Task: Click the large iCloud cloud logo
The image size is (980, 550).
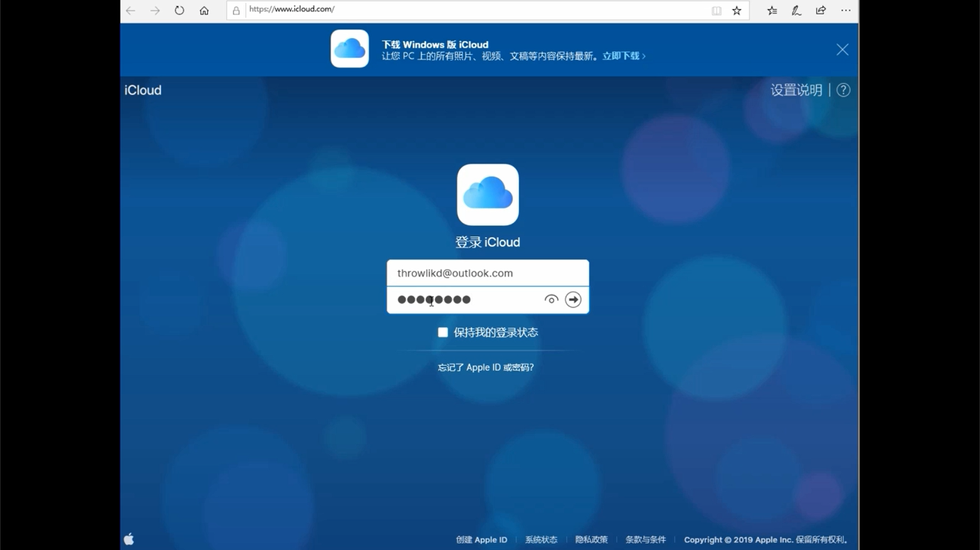Action: 488,195
